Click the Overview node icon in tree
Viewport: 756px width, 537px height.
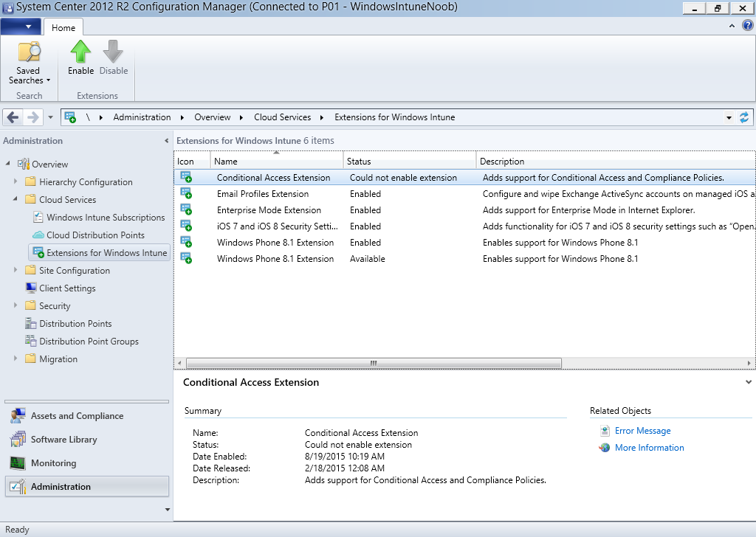point(24,164)
